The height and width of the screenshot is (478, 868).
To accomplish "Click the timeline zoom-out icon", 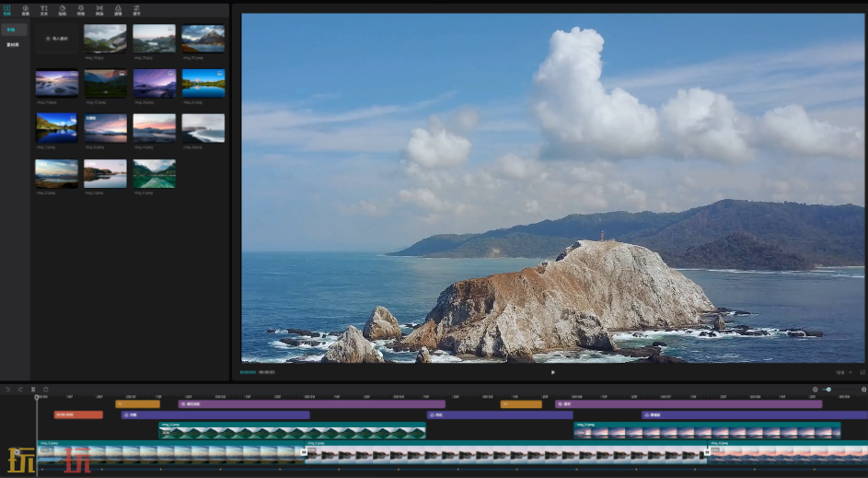I will pos(815,390).
